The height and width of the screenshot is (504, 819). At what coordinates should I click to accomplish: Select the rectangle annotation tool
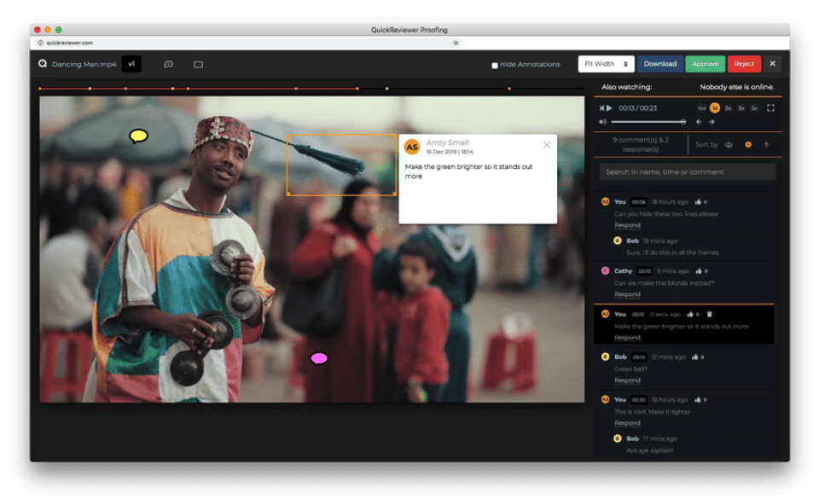click(198, 64)
